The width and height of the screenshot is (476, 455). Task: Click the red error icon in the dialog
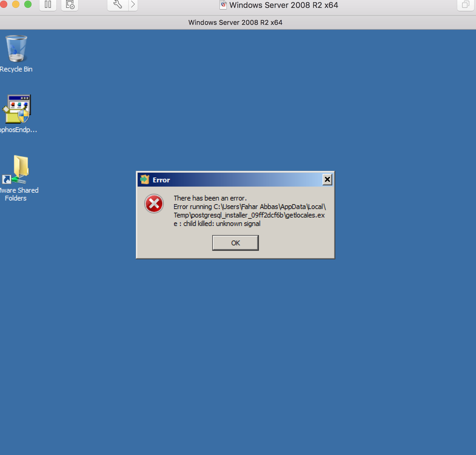click(154, 204)
